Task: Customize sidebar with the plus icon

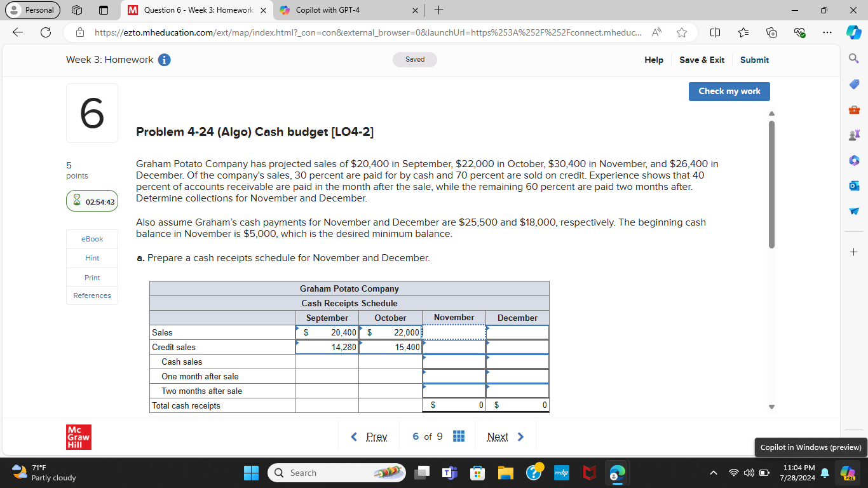Action: (853, 252)
